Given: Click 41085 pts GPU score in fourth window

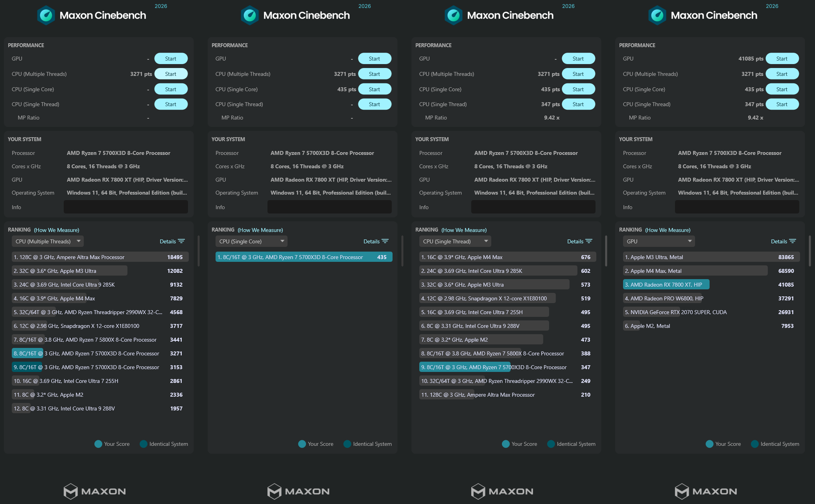Looking at the screenshot, I should point(751,59).
